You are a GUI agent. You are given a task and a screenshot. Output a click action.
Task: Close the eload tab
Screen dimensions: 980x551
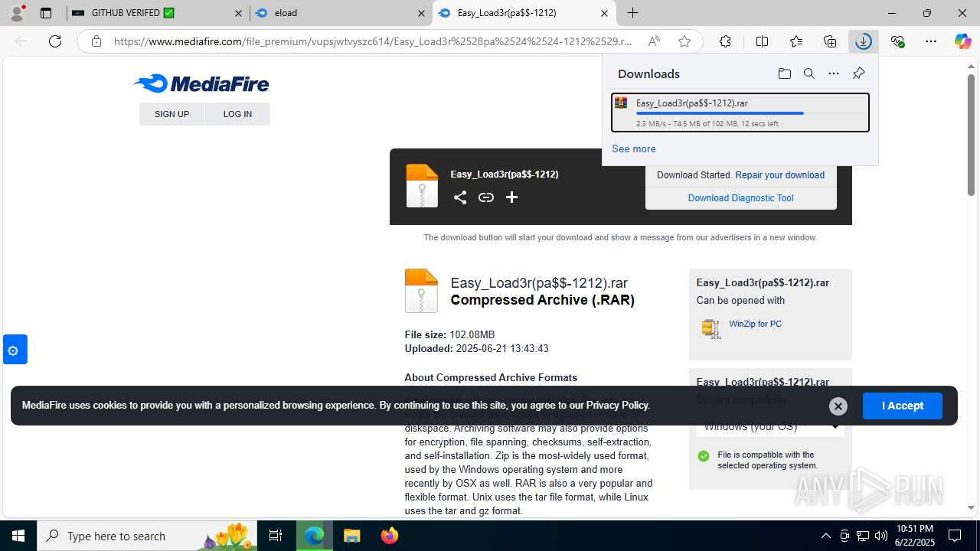click(x=421, y=13)
